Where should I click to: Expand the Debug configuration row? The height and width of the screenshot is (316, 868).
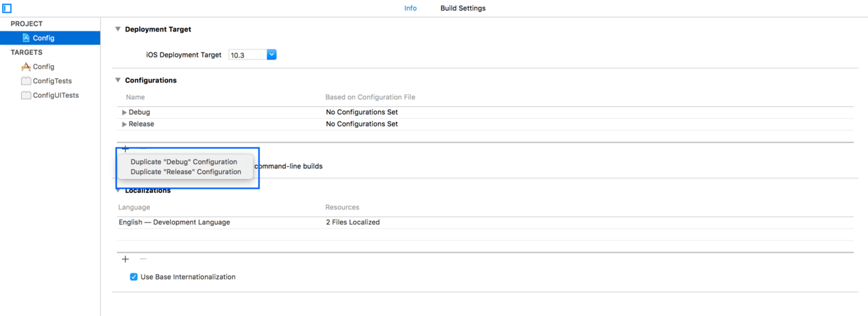(125, 113)
